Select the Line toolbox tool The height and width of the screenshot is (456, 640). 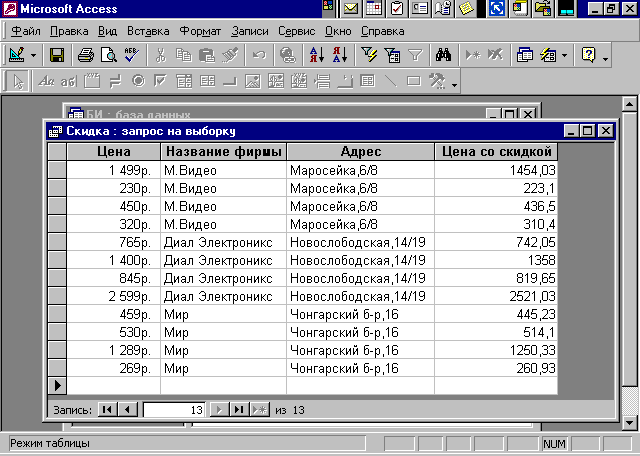pyautogui.click(x=391, y=81)
